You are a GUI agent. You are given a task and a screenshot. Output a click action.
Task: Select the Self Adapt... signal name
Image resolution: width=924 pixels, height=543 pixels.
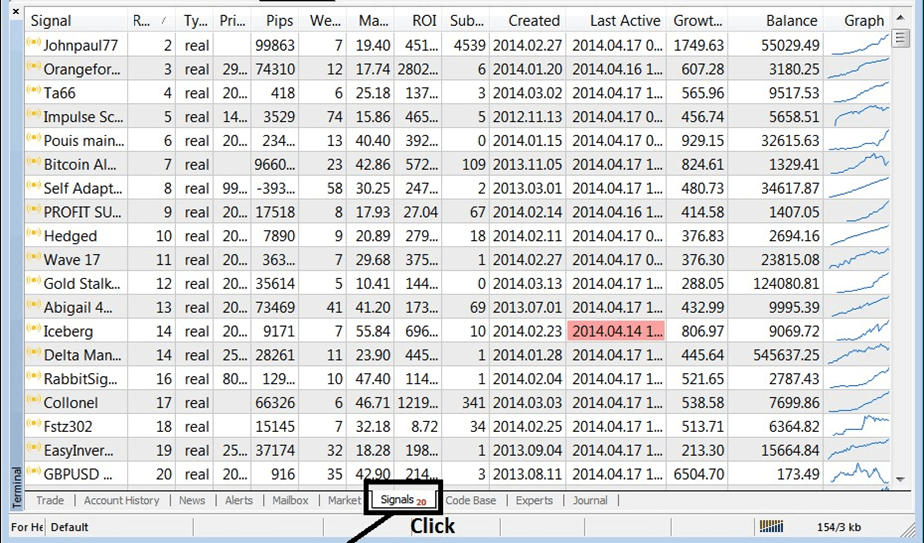pos(83,188)
